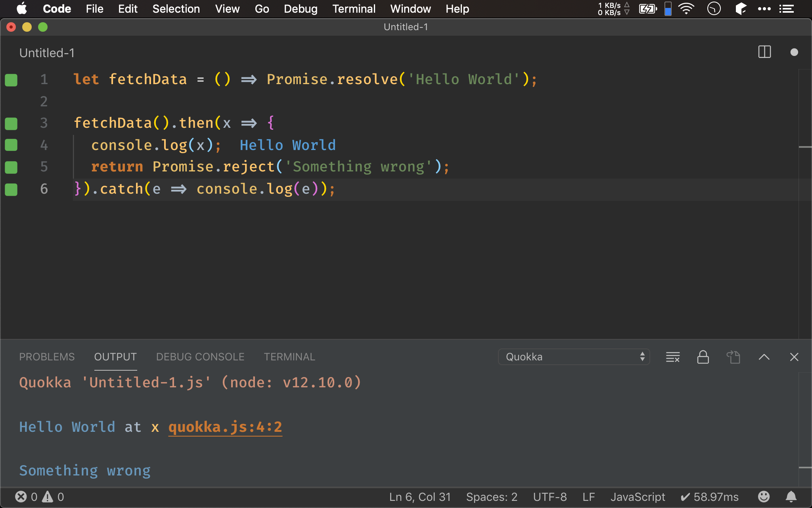The height and width of the screenshot is (508, 812).
Task: Click the quokka.js:4:2 link
Action: click(225, 427)
